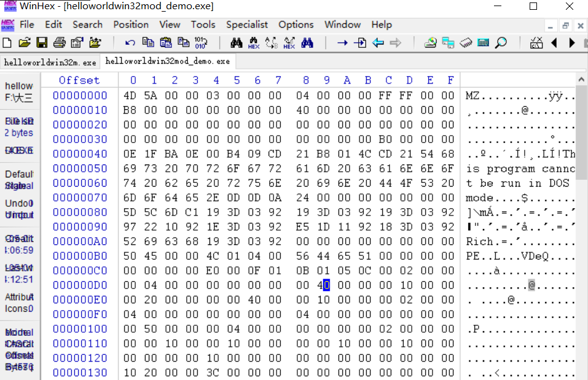The height and width of the screenshot is (380, 588).
Task: Click offset label 00000040
Action: [x=80, y=154]
